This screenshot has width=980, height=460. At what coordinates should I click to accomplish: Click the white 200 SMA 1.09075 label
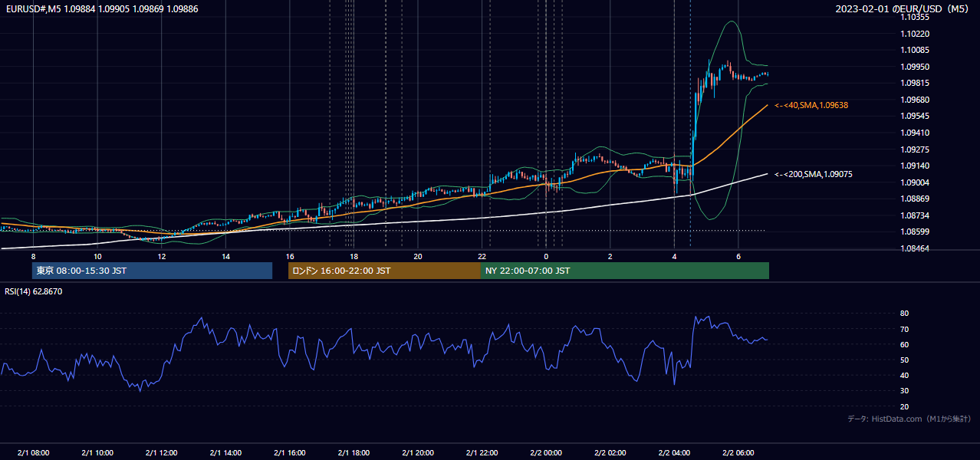[x=813, y=174]
